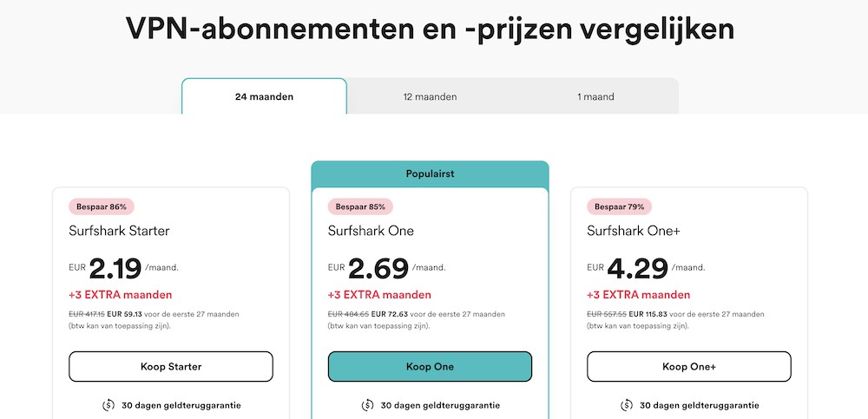Screen dimensions: 868x419
Task: Click the guarantee icon below Koop One+
Action: (x=627, y=405)
